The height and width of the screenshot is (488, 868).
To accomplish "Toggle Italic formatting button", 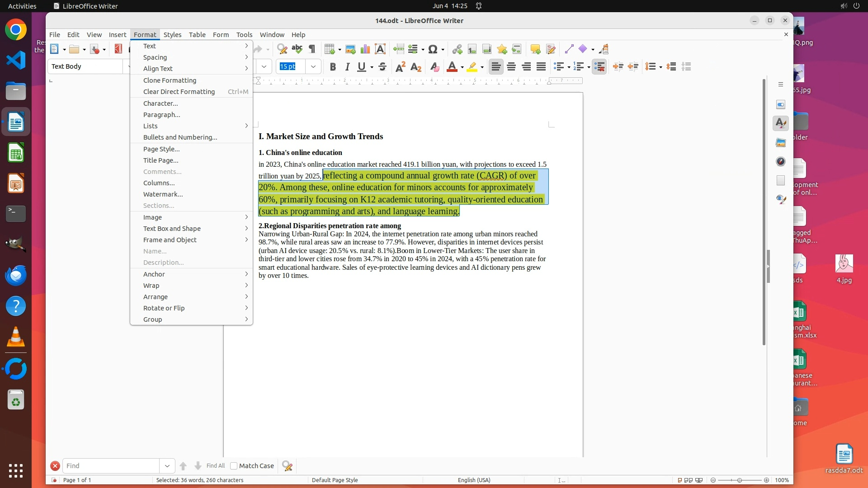I will [x=347, y=67].
